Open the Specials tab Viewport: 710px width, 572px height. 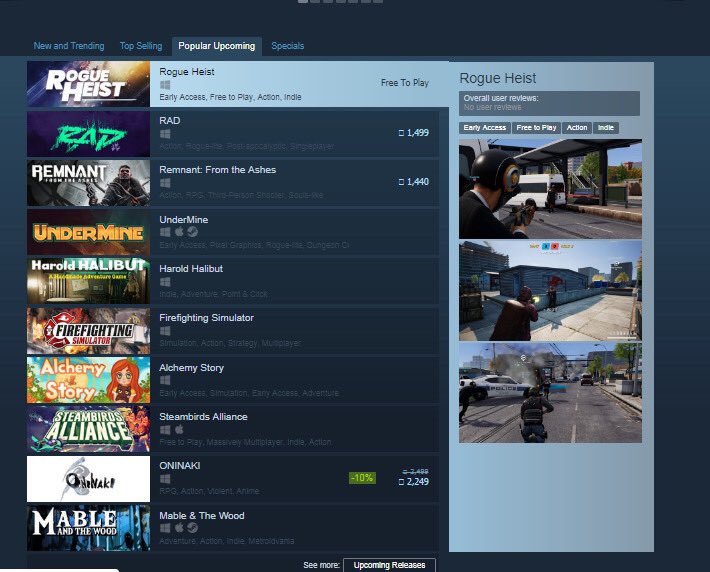(288, 46)
